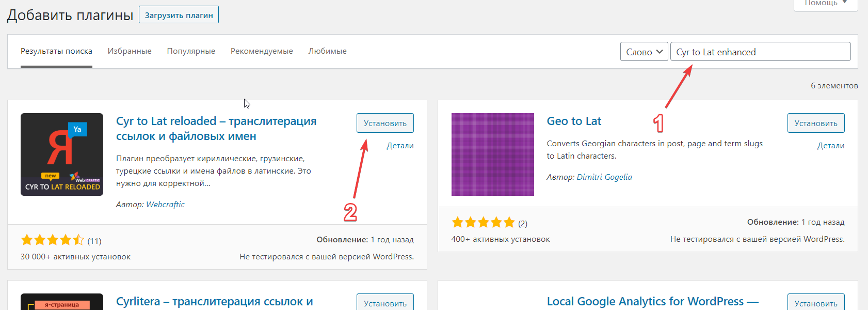Click author link Dimitri Gogelia

(x=604, y=177)
